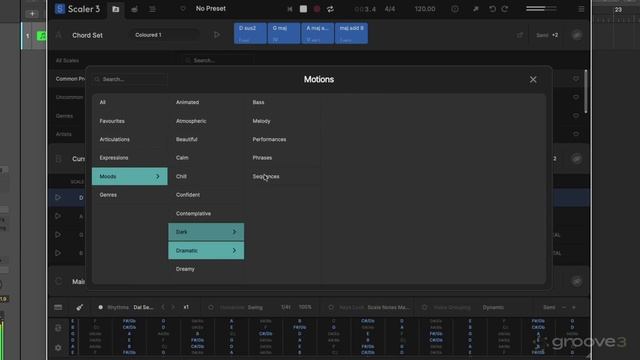The image size is (640, 360).
Task: Open the info help circle icon
Action: (455, 9)
